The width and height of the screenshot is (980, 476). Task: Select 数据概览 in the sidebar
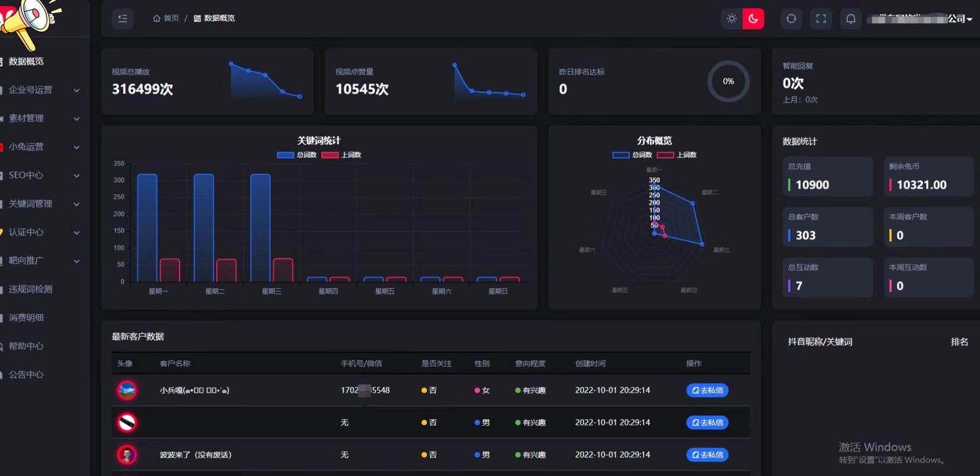(x=26, y=61)
